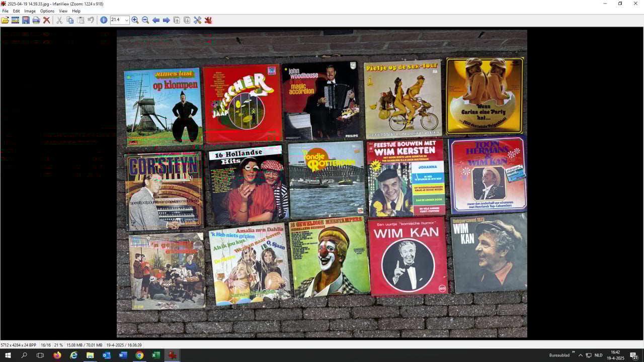The height and width of the screenshot is (362, 644).
Task: Click the status bar dimensions 5712 x 4284 x 24 BPP
Action: click(x=19, y=345)
